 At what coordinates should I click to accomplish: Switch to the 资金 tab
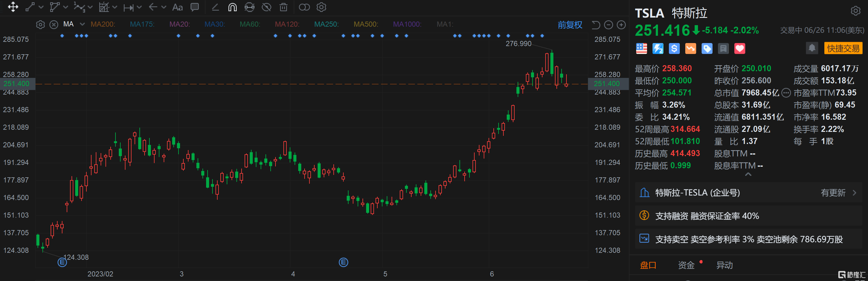(686, 265)
